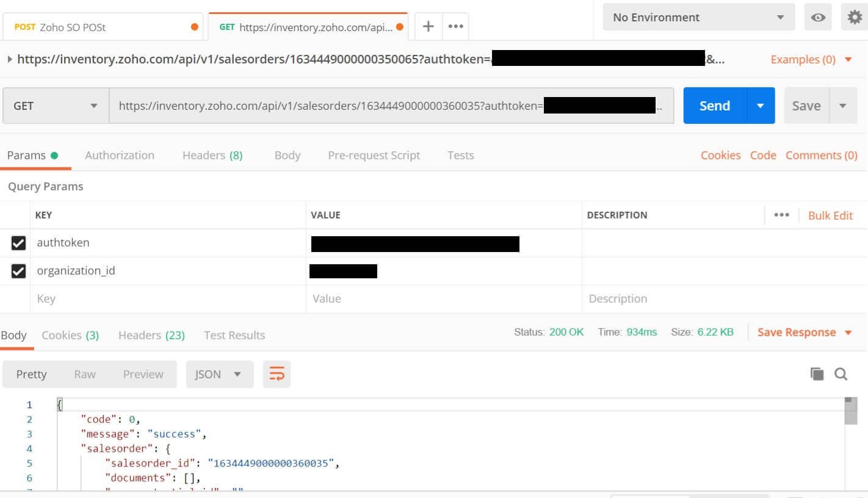Switch to Zoho SO POSt tab

(103, 27)
